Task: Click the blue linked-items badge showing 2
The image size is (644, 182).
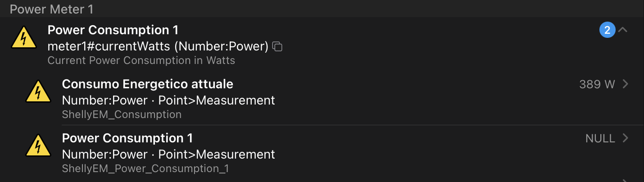Action: [x=607, y=30]
